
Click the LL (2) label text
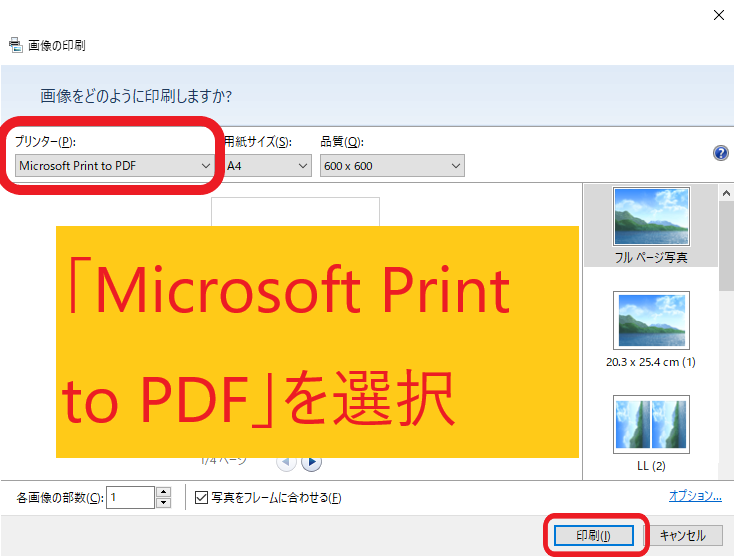coord(651,466)
